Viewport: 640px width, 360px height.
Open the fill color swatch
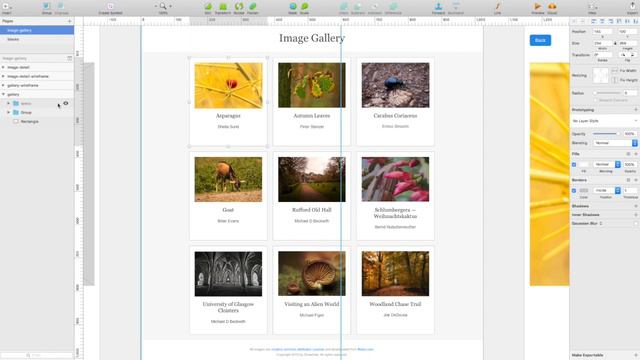[x=584, y=164]
